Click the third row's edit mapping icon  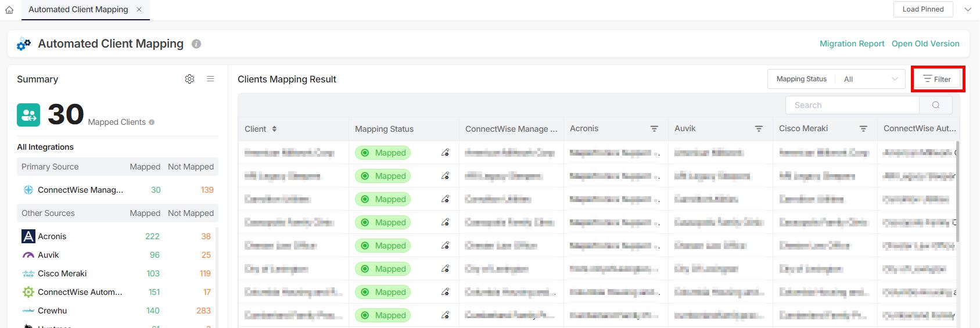[x=445, y=199]
